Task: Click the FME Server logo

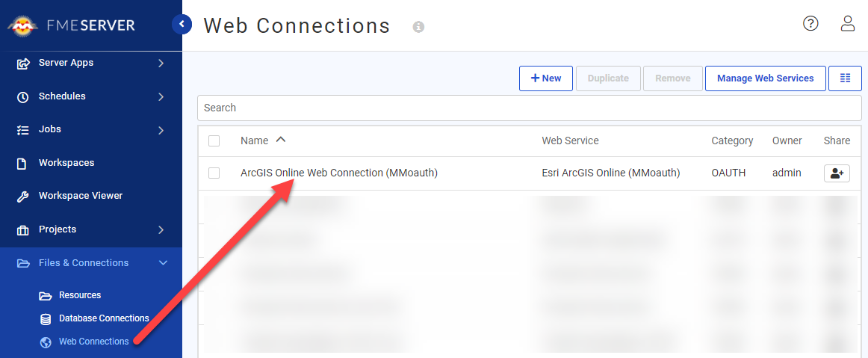Action: click(70, 25)
